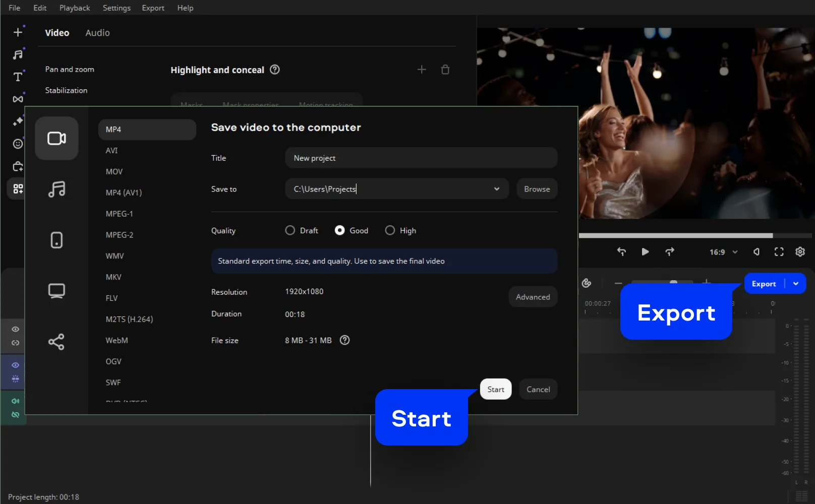815x504 pixels.
Task: Open the Playback menu
Action: click(75, 8)
